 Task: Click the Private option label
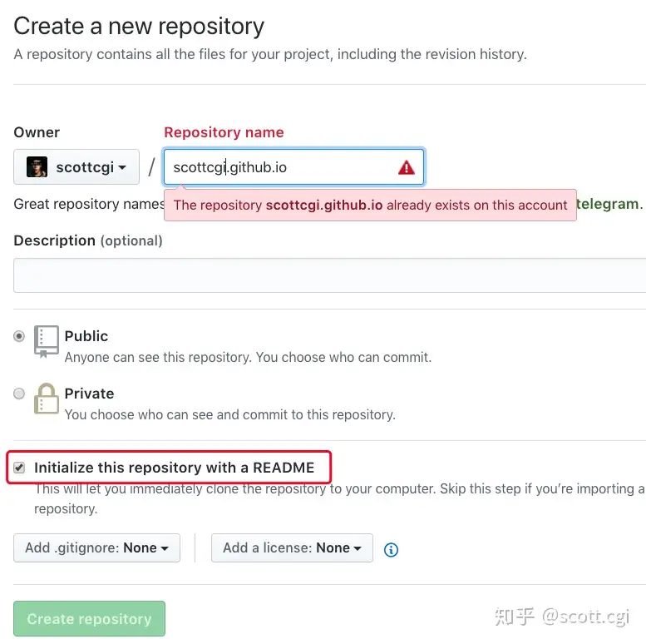[x=89, y=394]
